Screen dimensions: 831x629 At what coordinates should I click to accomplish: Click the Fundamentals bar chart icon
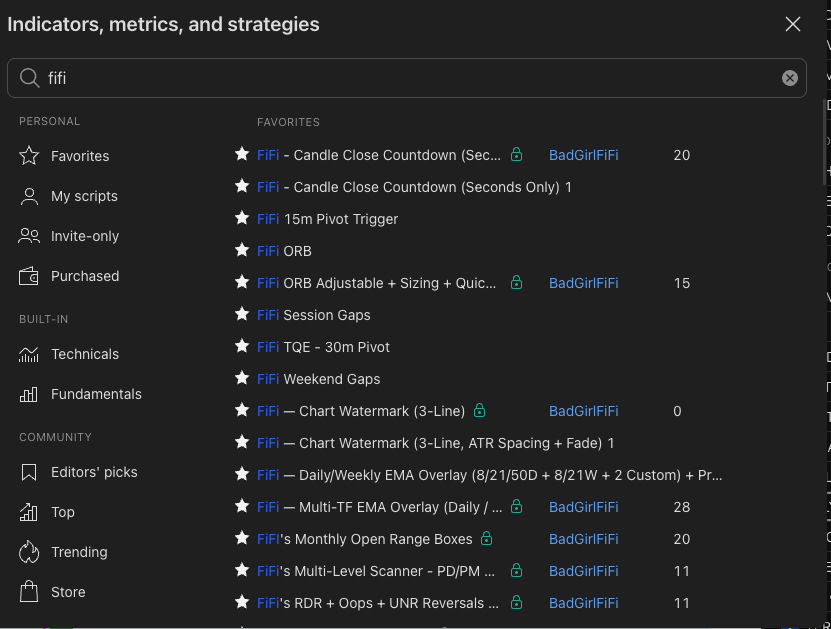point(29,394)
